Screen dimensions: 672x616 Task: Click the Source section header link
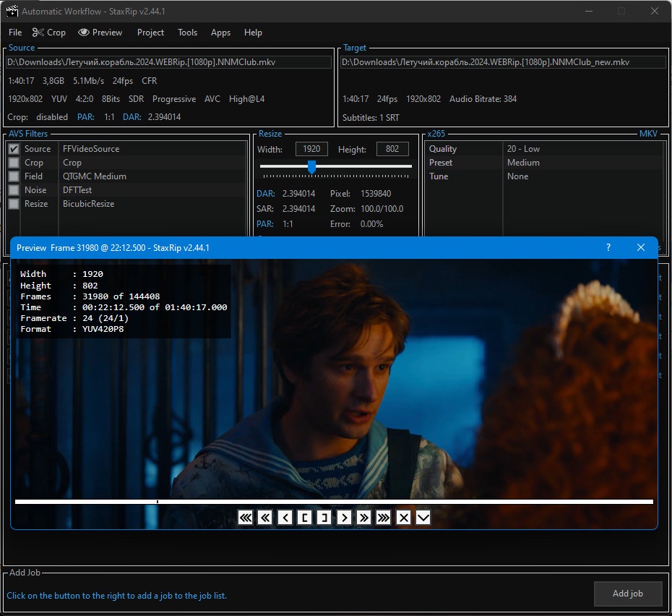point(22,48)
